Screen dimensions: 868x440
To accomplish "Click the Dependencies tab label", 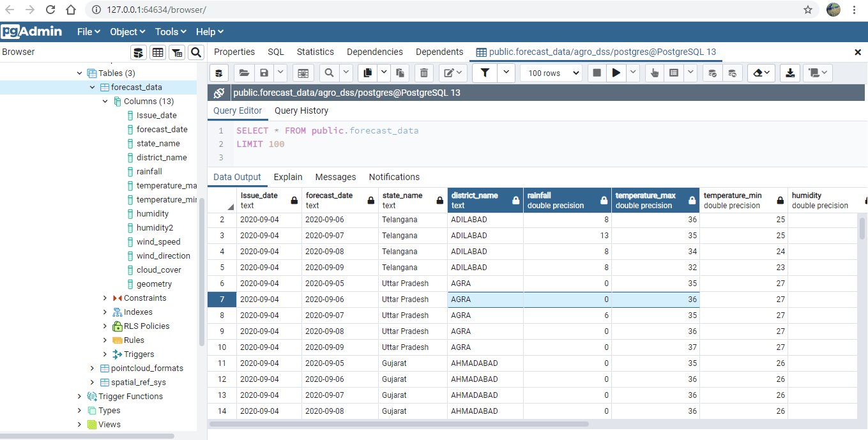I will (374, 52).
